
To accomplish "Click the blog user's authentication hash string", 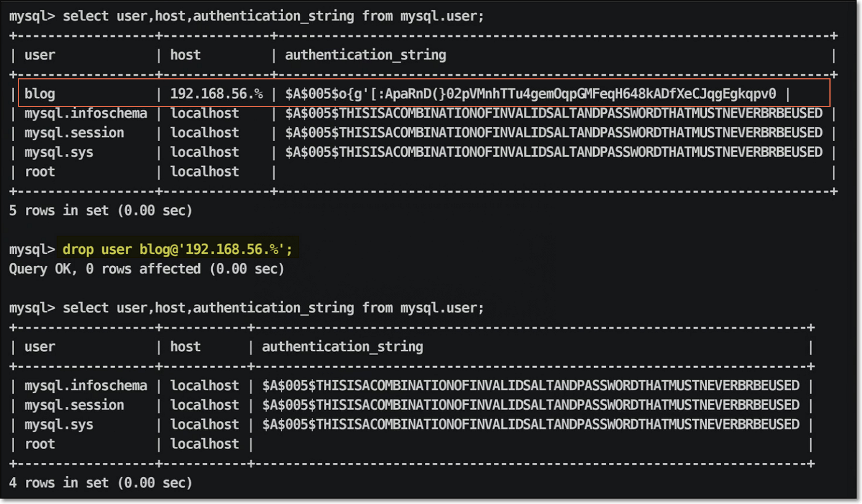I will coord(530,94).
